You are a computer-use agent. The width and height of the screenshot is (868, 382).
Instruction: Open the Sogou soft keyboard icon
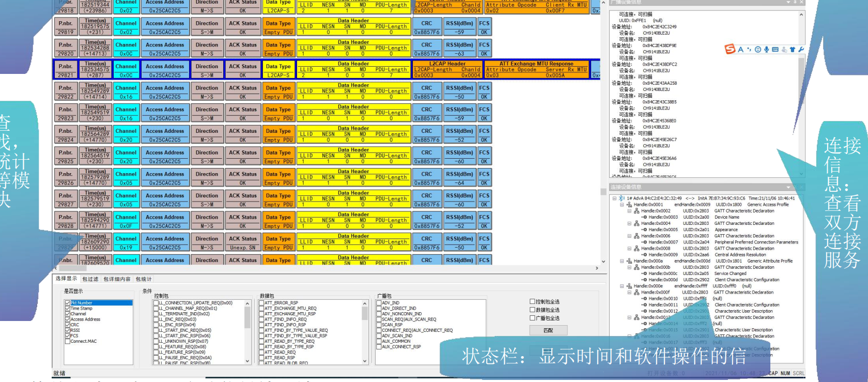click(x=775, y=50)
